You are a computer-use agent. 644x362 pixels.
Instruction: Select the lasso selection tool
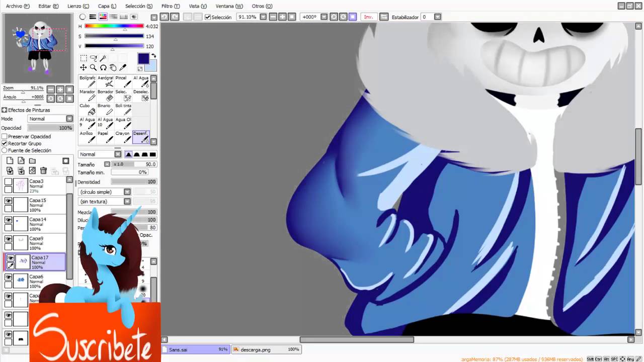tap(93, 58)
